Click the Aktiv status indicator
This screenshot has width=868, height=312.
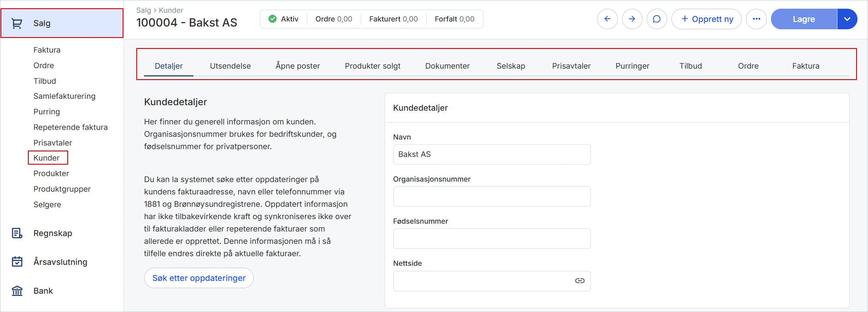tap(284, 19)
